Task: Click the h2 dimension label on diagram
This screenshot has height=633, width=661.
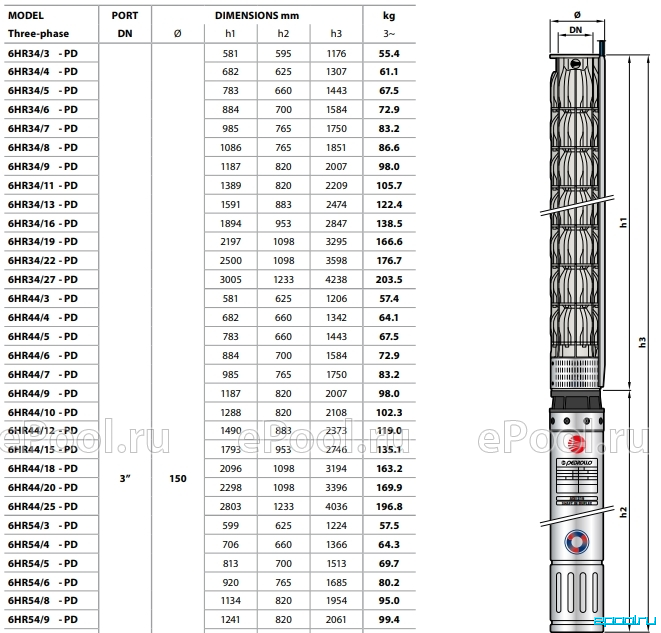Action: pyautogui.click(x=624, y=512)
